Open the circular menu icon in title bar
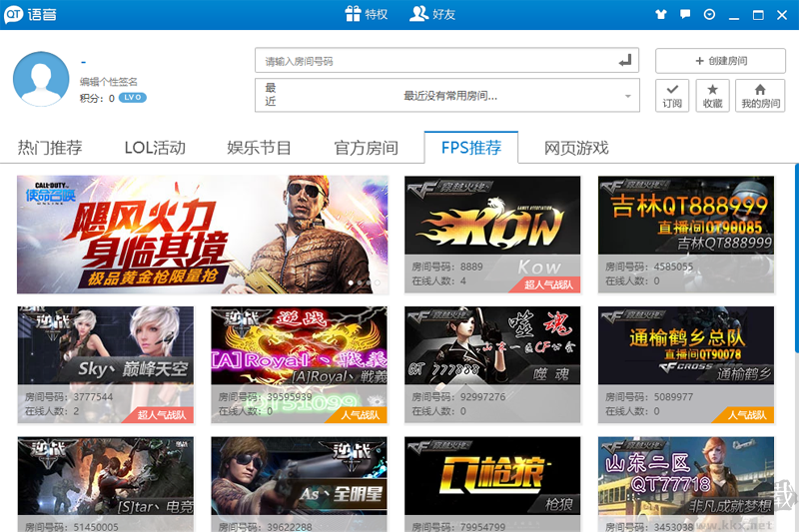The image size is (799, 532). click(709, 14)
